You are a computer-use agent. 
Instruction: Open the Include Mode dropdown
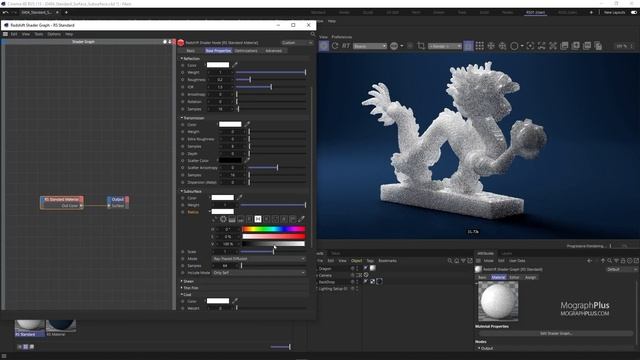point(259,273)
